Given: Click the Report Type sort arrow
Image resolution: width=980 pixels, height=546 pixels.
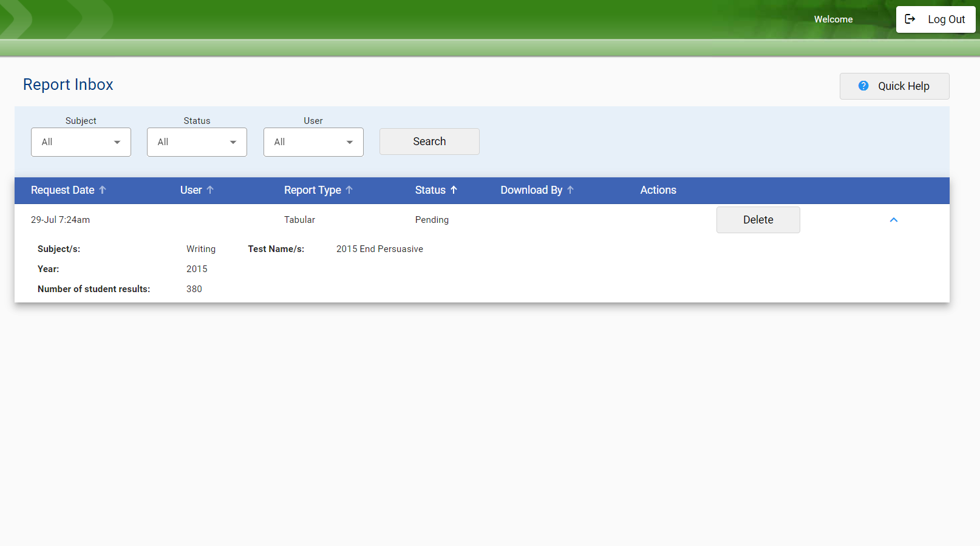Looking at the screenshot, I should (349, 190).
